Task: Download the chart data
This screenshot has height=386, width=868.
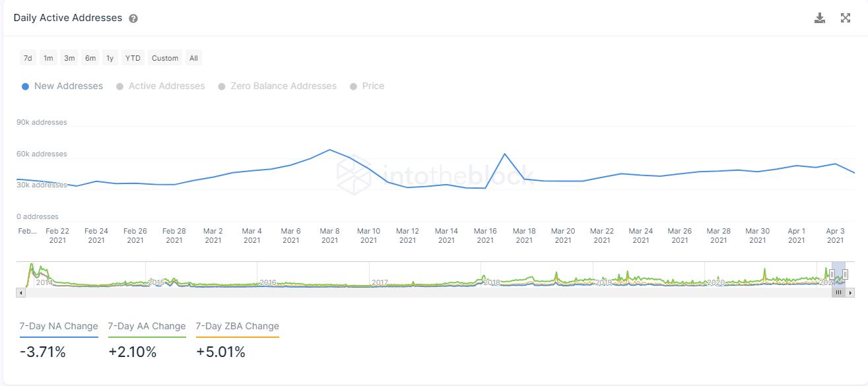Action: (x=820, y=18)
